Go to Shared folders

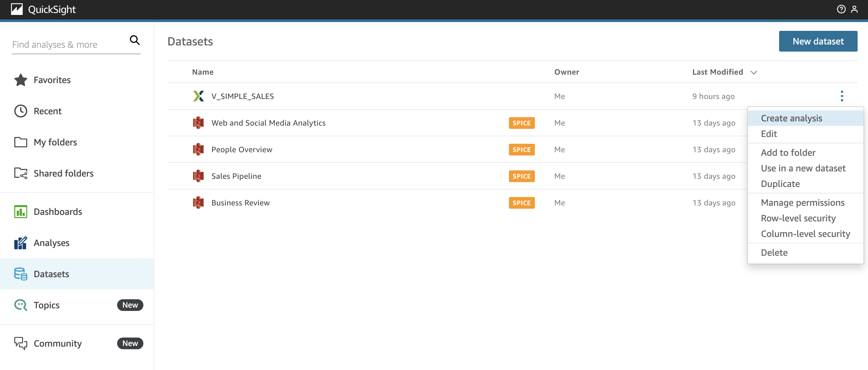(x=77, y=173)
